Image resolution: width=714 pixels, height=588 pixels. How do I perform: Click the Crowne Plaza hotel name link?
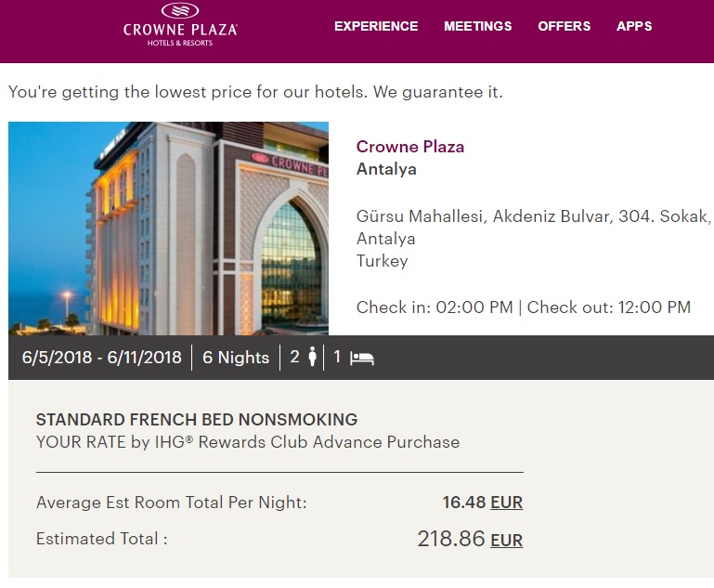pos(409,147)
